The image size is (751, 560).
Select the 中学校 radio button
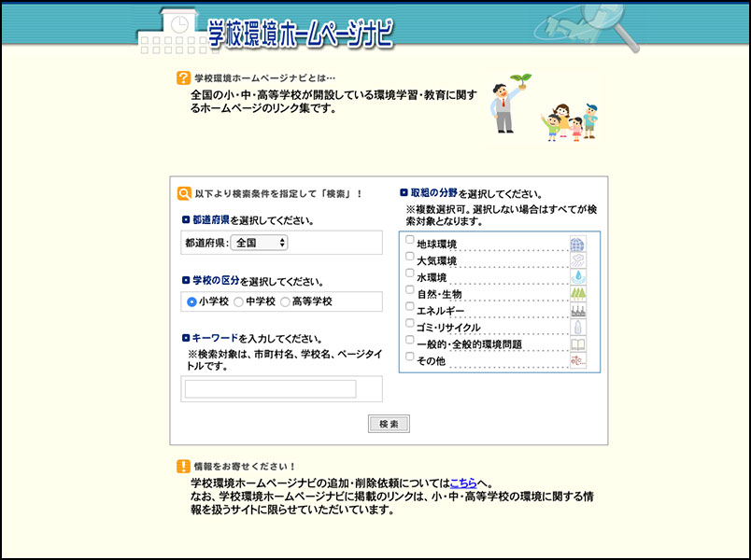click(x=238, y=302)
